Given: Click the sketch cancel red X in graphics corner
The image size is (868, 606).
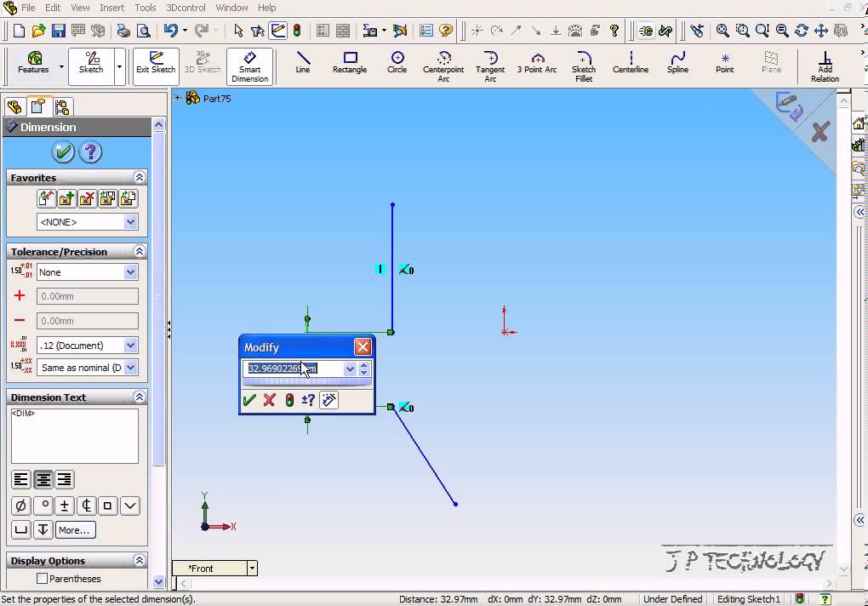Looking at the screenshot, I should pos(819,132).
